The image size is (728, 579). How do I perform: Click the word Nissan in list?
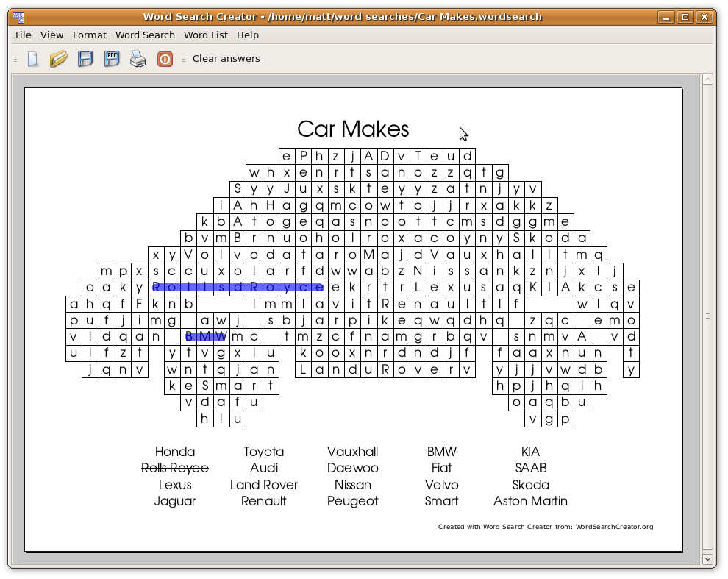pos(353,485)
